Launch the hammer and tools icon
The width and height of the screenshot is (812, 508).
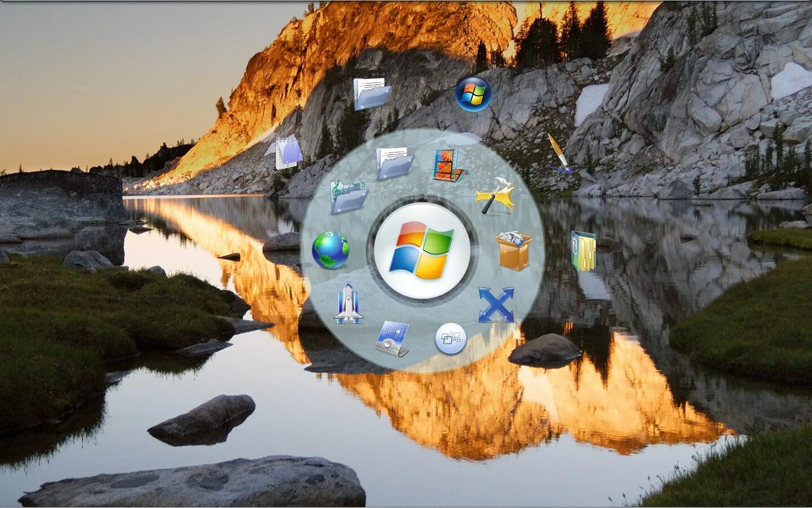(x=496, y=196)
